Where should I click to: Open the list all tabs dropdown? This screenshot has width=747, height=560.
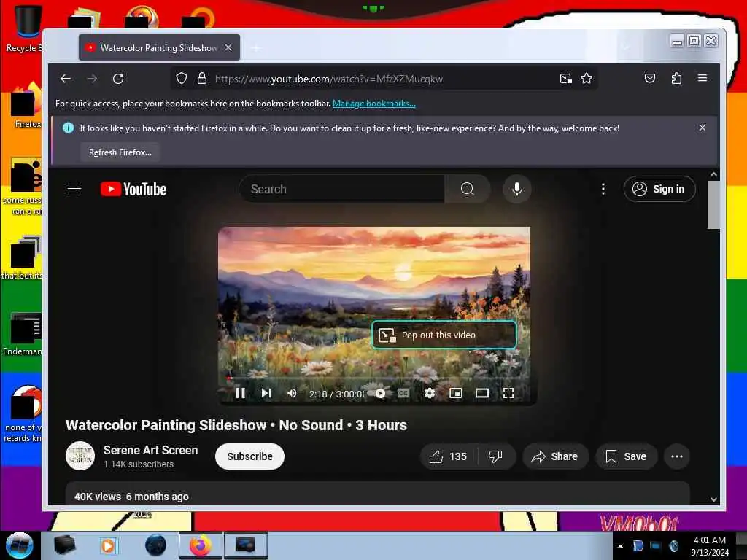[625, 47]
